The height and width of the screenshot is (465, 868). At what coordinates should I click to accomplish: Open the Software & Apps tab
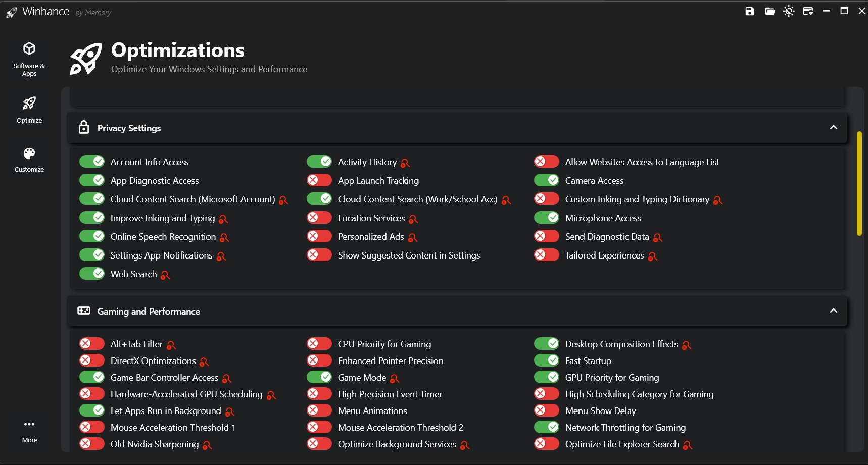29,59
